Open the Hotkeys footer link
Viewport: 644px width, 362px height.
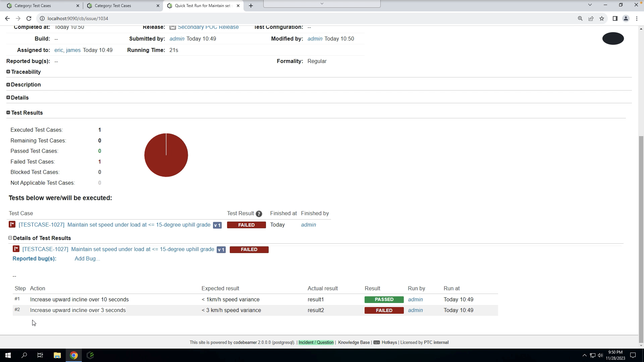coord(389,342)
